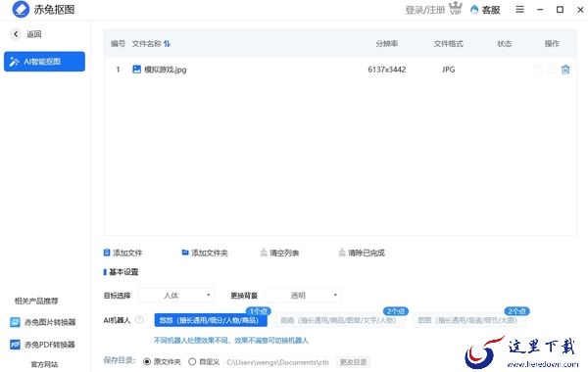The image size is (588, 372).
Task: Click the 基本设置 section heading
Action: (x=123, y=272)
